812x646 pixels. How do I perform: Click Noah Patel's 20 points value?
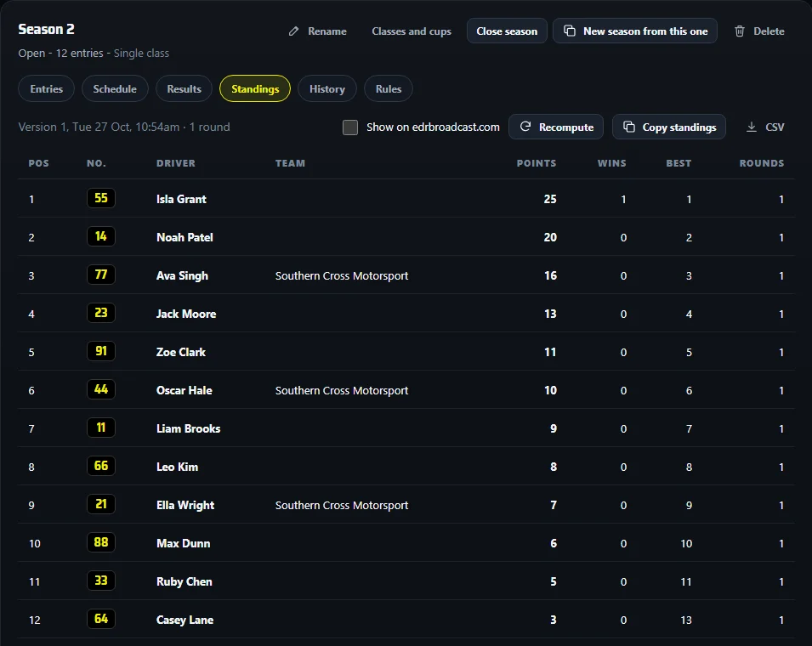(550, 238)
